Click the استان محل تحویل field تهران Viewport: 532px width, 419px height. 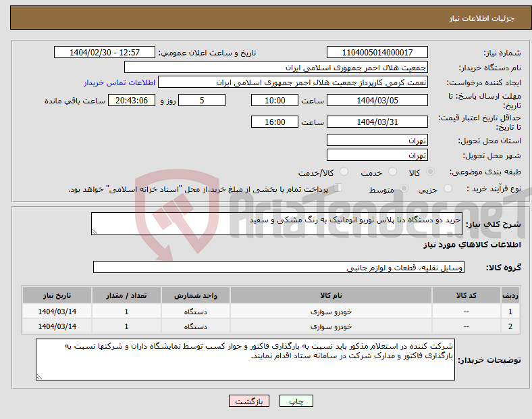(x=377, y=140)
